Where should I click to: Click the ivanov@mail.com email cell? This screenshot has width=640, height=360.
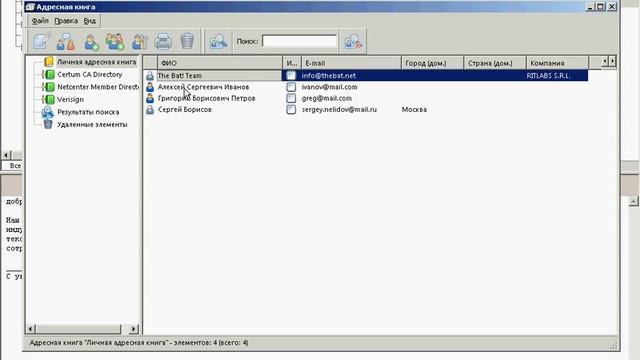coord(329,87)
